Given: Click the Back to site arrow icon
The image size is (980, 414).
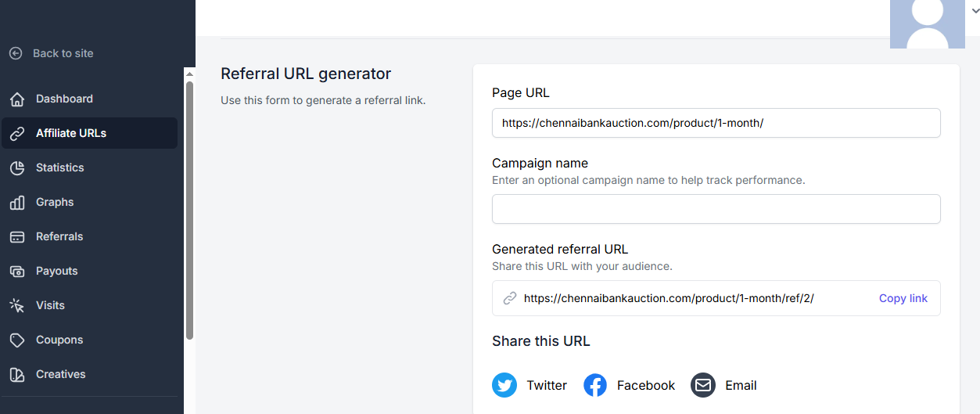Looking at the screenshot, I should click(x=16, y=53).
